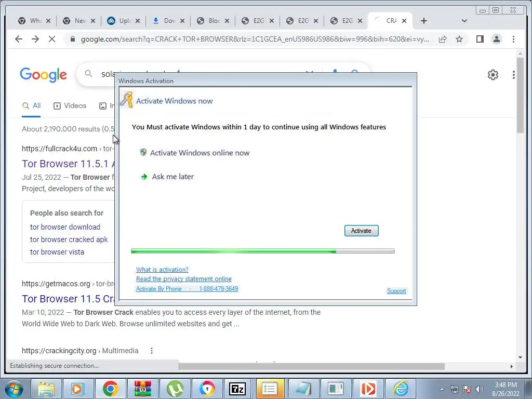Viewport: 532px width, 399px height.
Task: Click the horizontal scrollbar right arrow
Action: (512, 366)
